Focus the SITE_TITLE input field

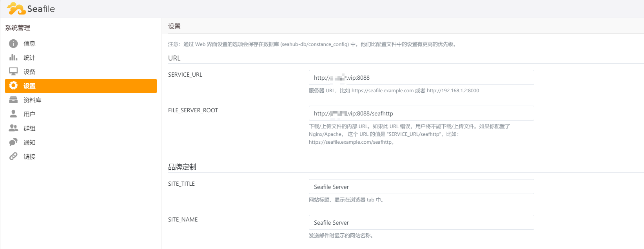tap(421, 187)
